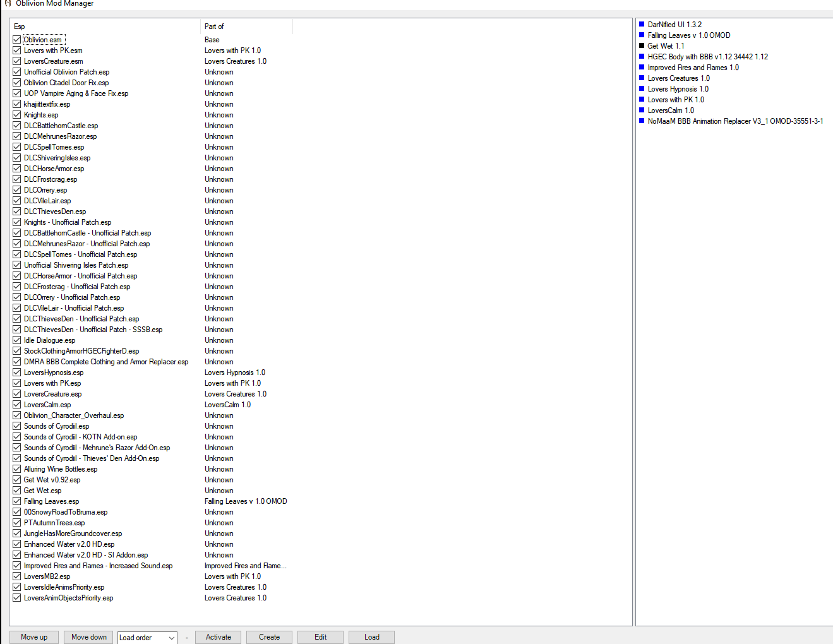Screen dimensions: 833x644
Task: Open the Load order sort dropdown
Action: (147, 638)
